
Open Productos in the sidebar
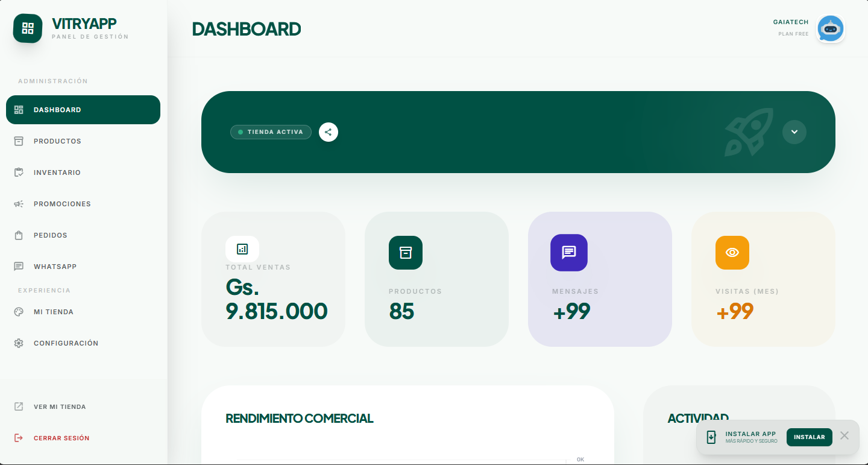83,141
